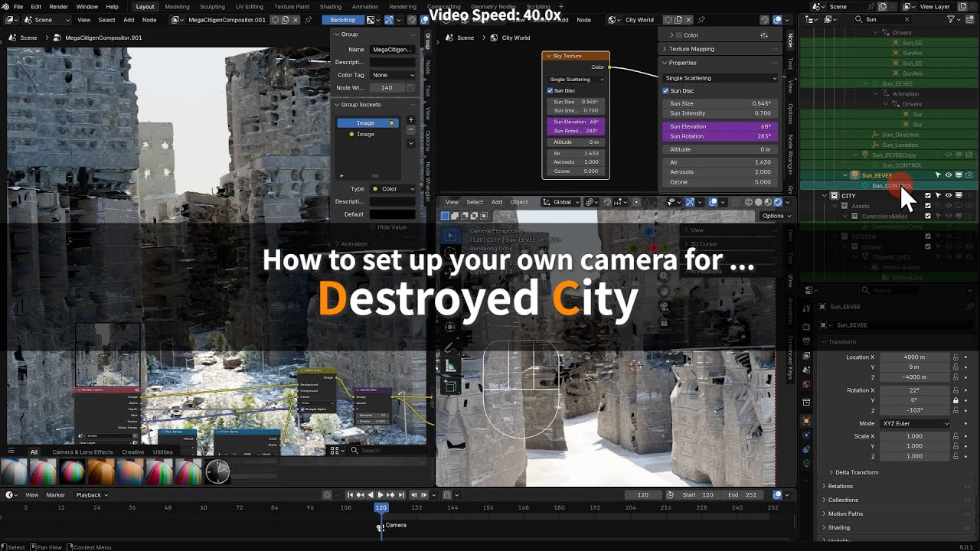
Task: Click the frame 120 playhead marker
Action: [381, 507]
